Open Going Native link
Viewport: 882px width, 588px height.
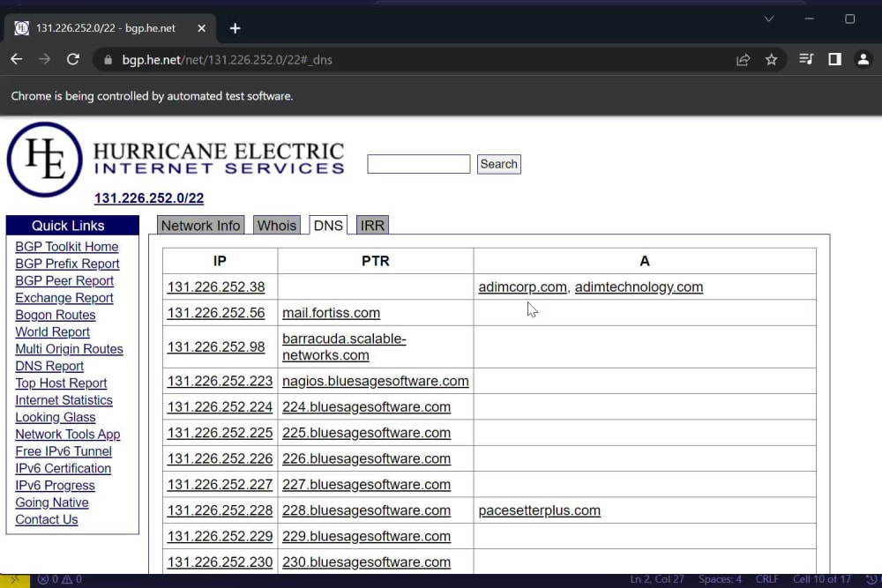[x=52, y=502]
